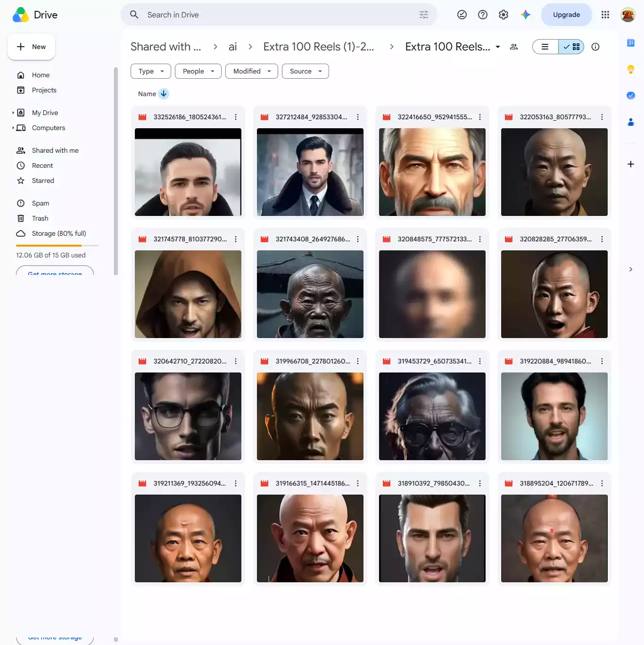Open the Help question mark icon
The image size is (644, 645).
[483, 15]
